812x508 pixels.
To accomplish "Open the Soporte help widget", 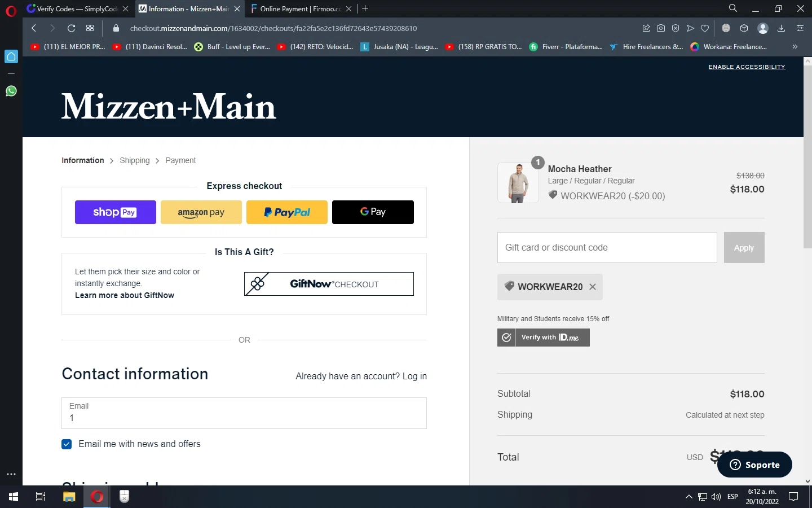I will coord(754,465).
